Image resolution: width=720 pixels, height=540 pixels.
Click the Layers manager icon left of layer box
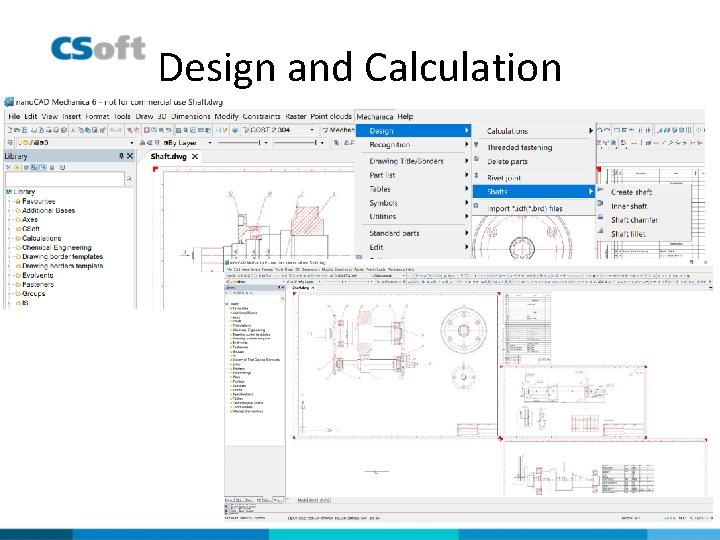coord(10,143)
